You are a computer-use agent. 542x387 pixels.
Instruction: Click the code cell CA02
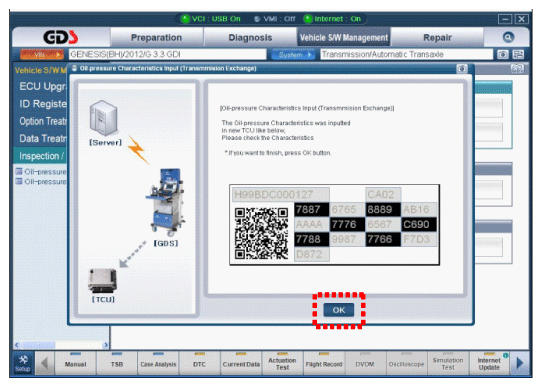click(x=383, y=195)
